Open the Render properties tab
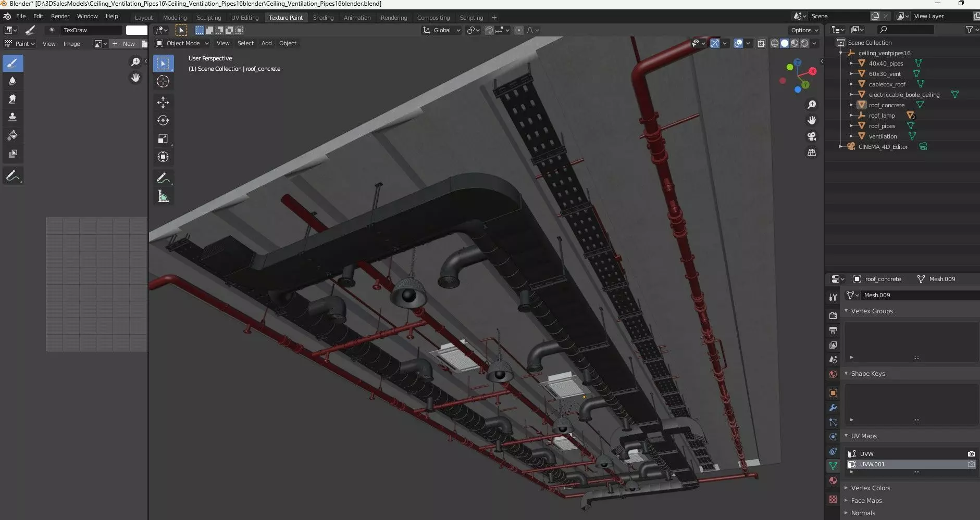The width and height of the screenshot is (980, 520). [833, 315]
